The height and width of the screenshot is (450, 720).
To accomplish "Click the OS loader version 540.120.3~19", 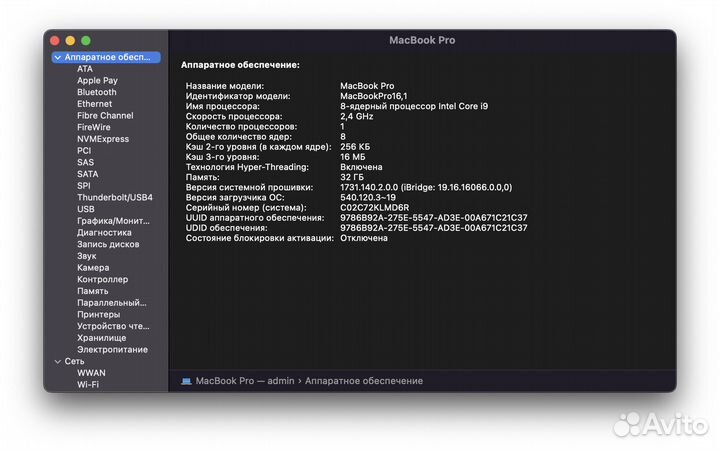I will coord(367,197).
